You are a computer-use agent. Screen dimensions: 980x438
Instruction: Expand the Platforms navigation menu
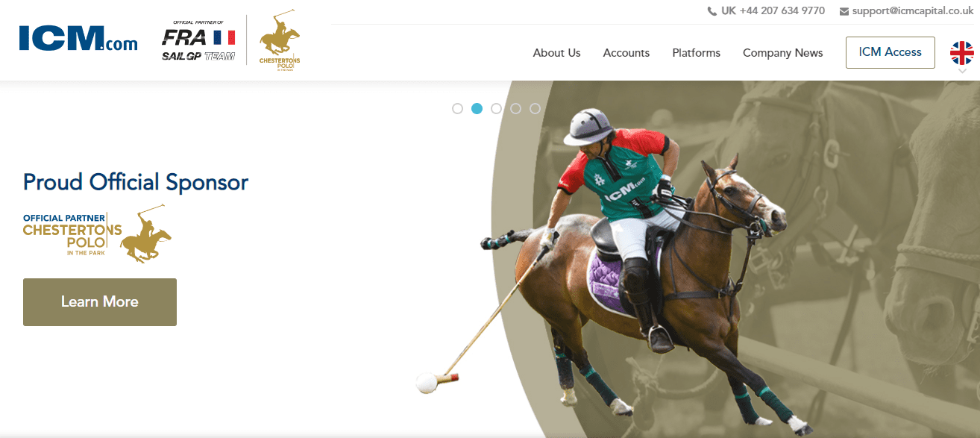697,53
